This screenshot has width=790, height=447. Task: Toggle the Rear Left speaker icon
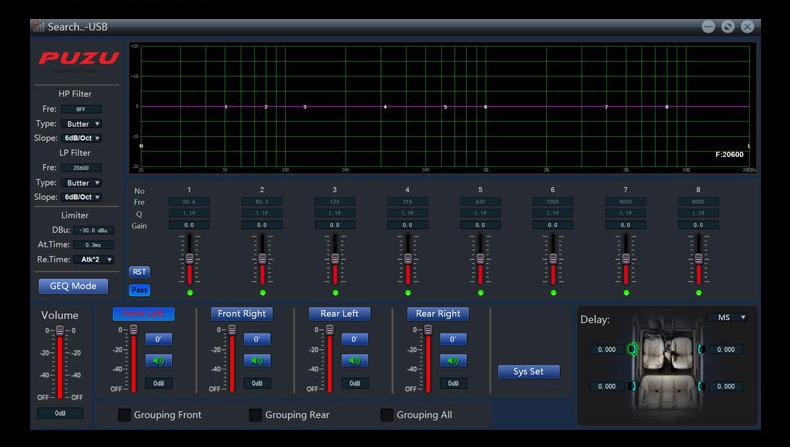pyautogui.click(x=354, y=361)
